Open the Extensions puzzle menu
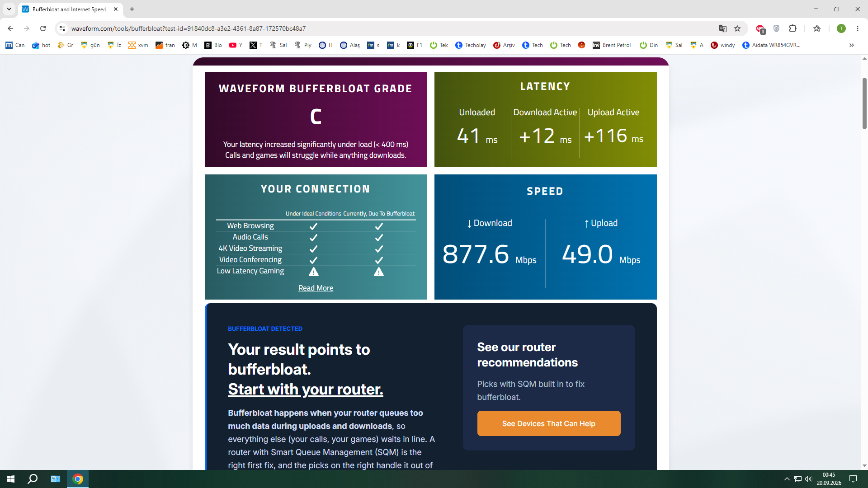Image resolution: width=868 pixels, height=488 pixels. tap(793, 28)
